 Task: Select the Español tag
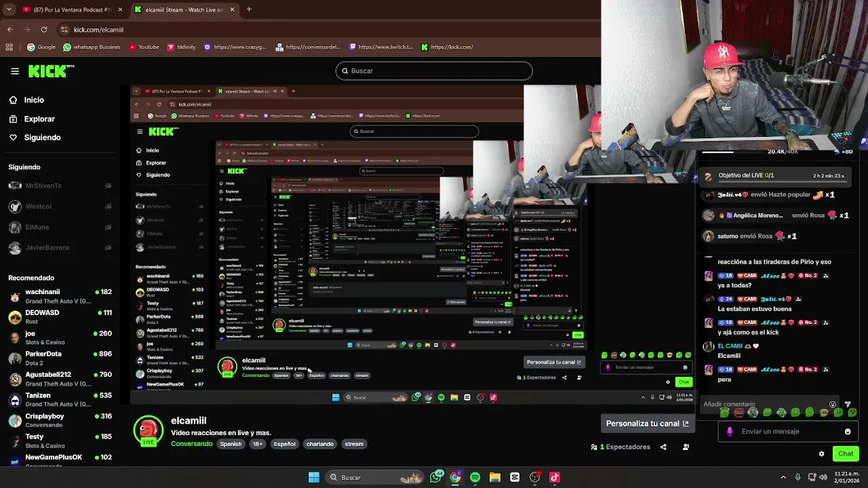(285, 444)
